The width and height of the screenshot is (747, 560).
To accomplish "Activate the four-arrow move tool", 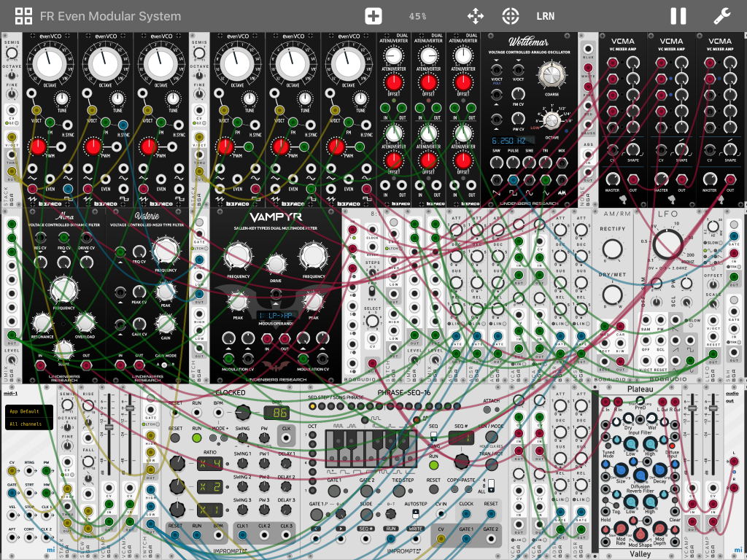I will [x=476, y=16].
